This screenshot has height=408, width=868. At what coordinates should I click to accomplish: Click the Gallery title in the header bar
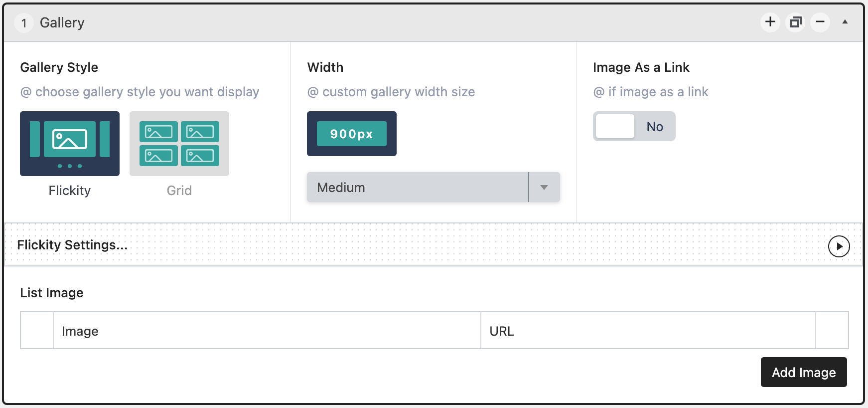click(62, 23)
